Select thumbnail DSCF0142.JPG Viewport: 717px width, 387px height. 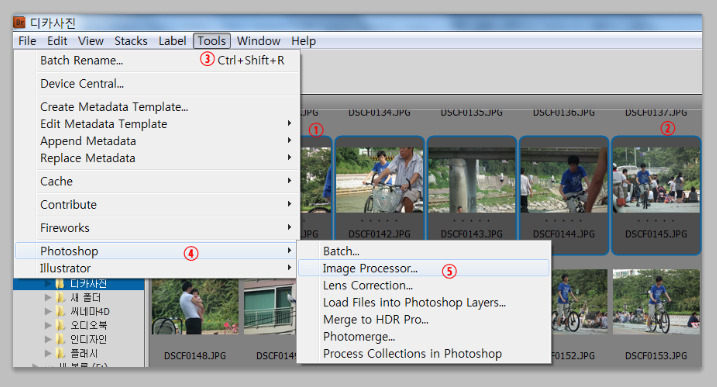pos(380,180)
